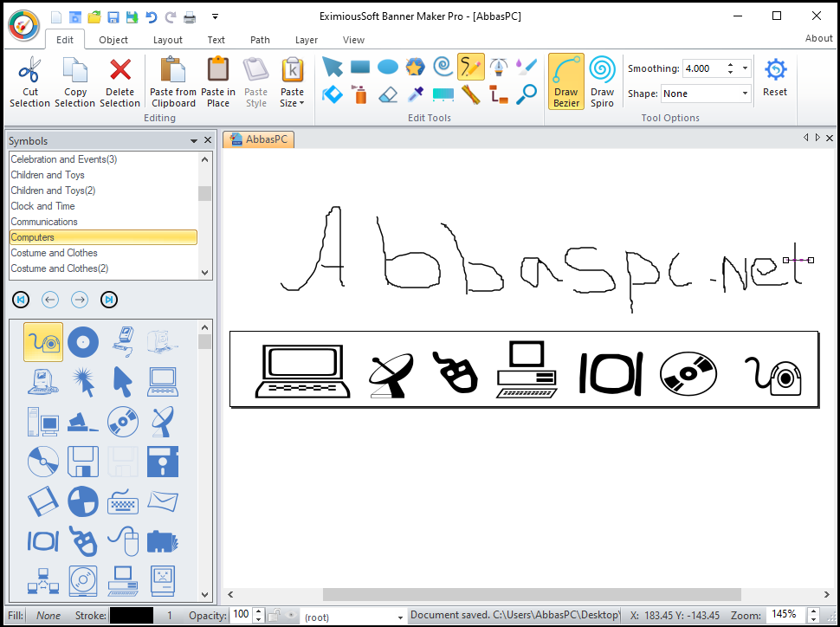The width and height of the screenshot is (840, 627).
Task: Close the Symbols panel
Action: pos(208,140)
